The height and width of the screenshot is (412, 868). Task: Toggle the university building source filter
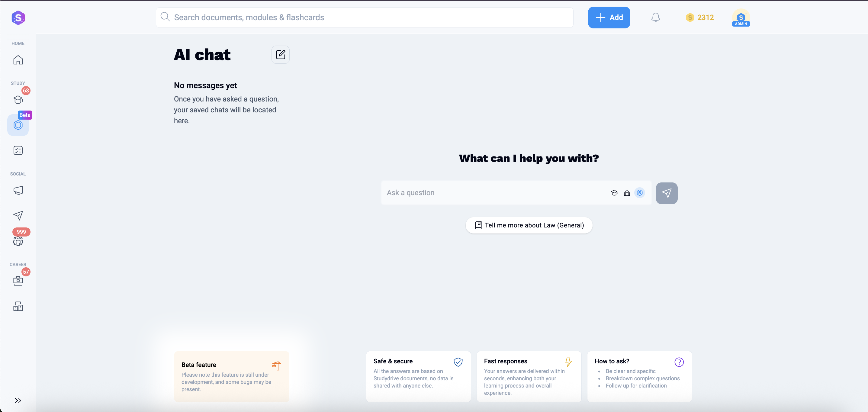(627, 193)
